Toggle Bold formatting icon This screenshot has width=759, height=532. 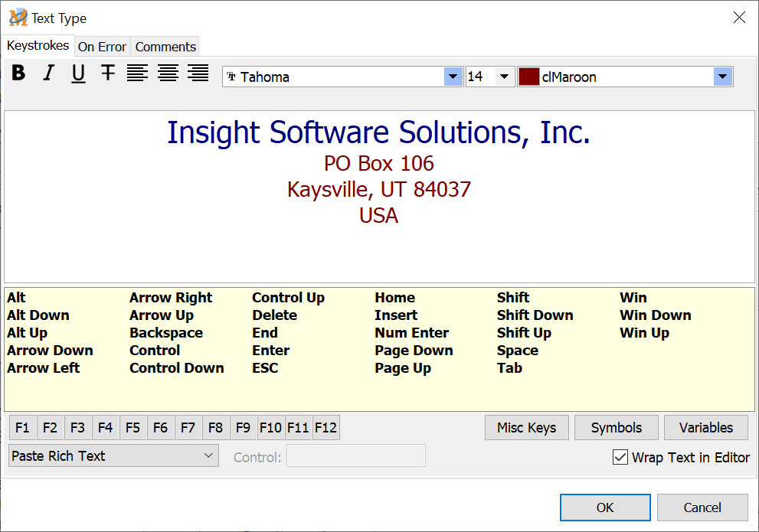(19, 73)
